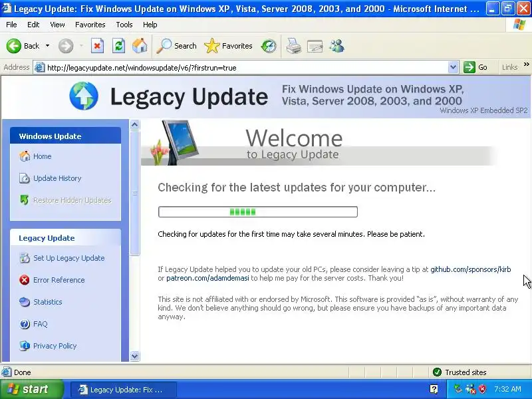The height and width of the screenshot is (399, 532).
Task: Expand the Address bar dropdown arrow
Action: tap(453, 67)
